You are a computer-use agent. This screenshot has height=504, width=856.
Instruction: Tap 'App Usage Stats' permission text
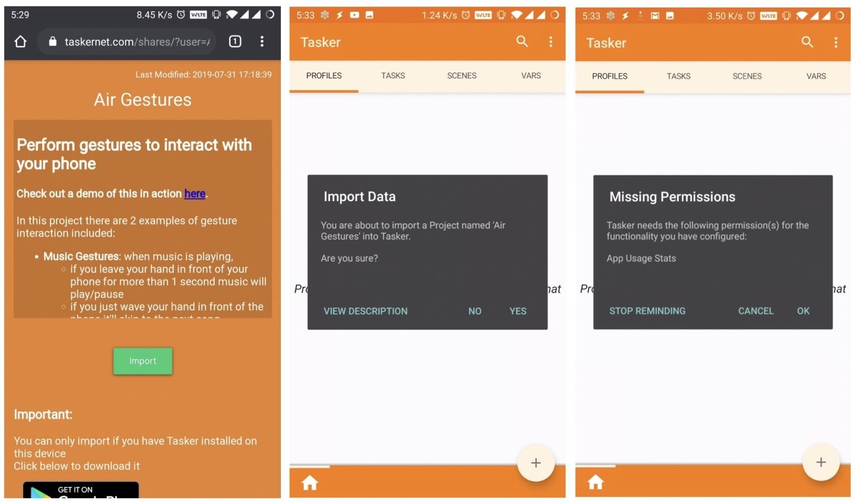(641, 258)
